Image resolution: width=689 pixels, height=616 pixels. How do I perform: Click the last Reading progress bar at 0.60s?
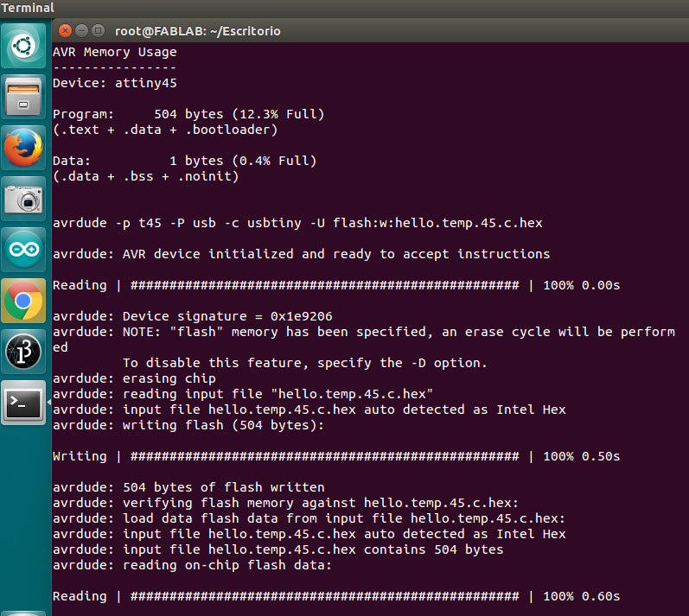click(x=336, y=596)
